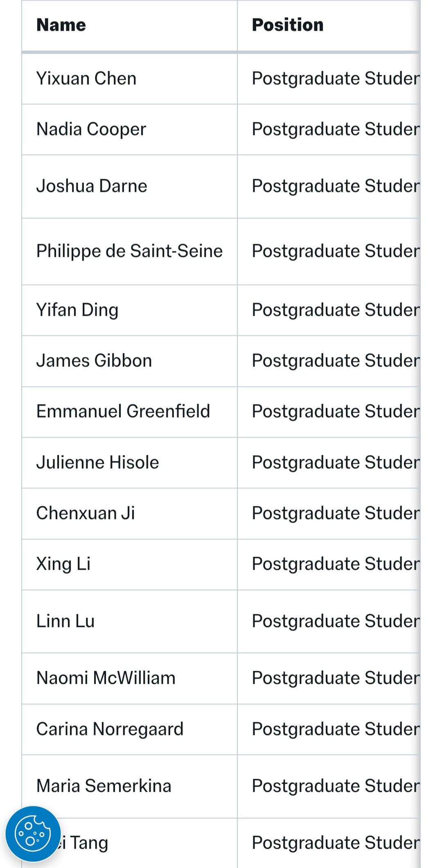Screen dimensions: 442x868
Task: Select Naomi McWilliam's name
Action: 106,678
